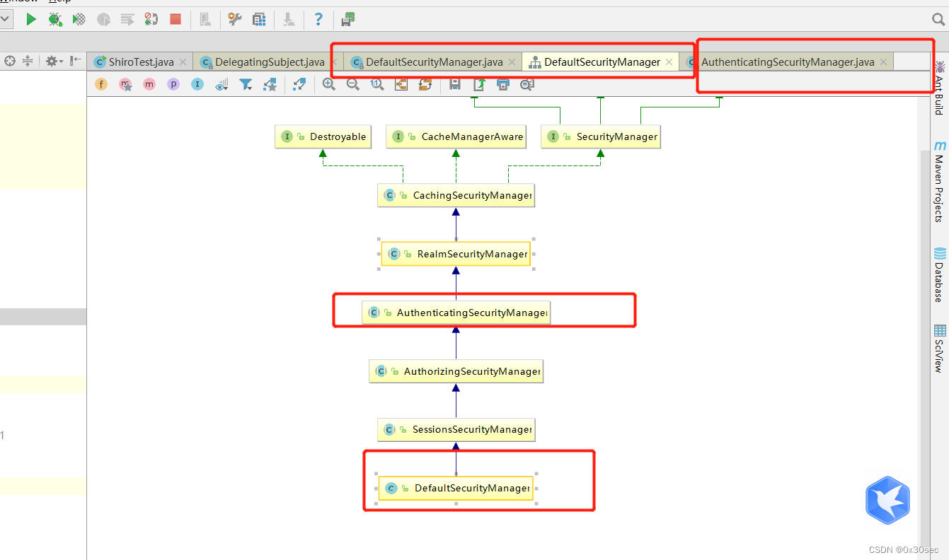Open the gear settings dropdown in the project panel
The width and height of the screenshot is (949, 560).
coord(54,62)
